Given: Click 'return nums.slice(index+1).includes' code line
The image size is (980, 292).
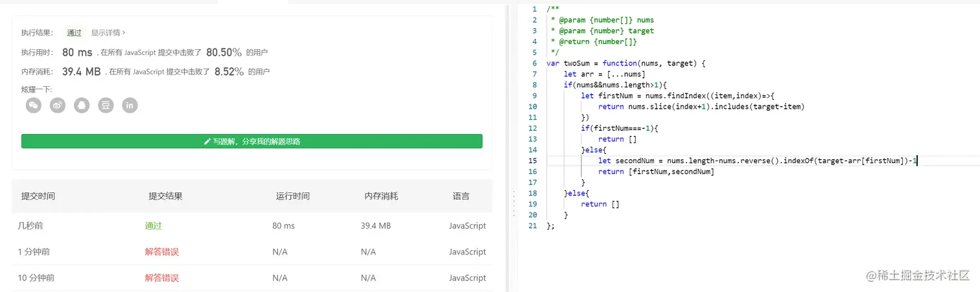Looking at the screenshot, I should [x=701, y=107].
